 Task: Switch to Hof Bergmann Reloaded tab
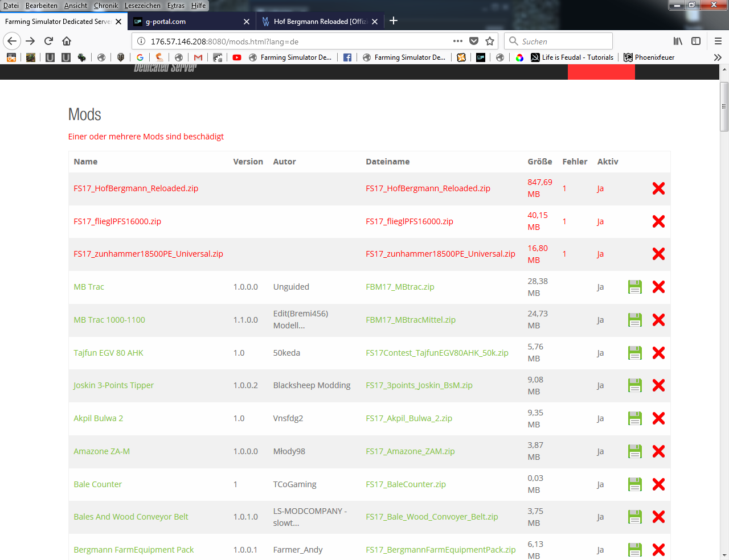point(320,22)
